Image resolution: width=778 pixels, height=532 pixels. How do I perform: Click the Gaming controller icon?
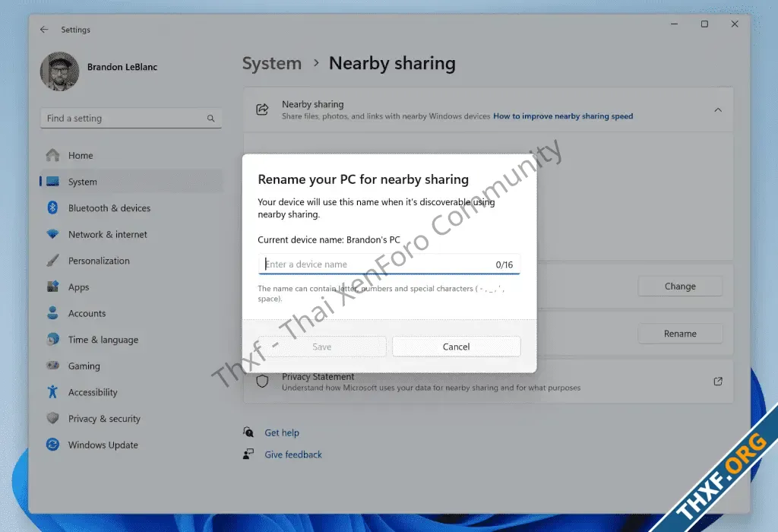click(x=52, y=366)
